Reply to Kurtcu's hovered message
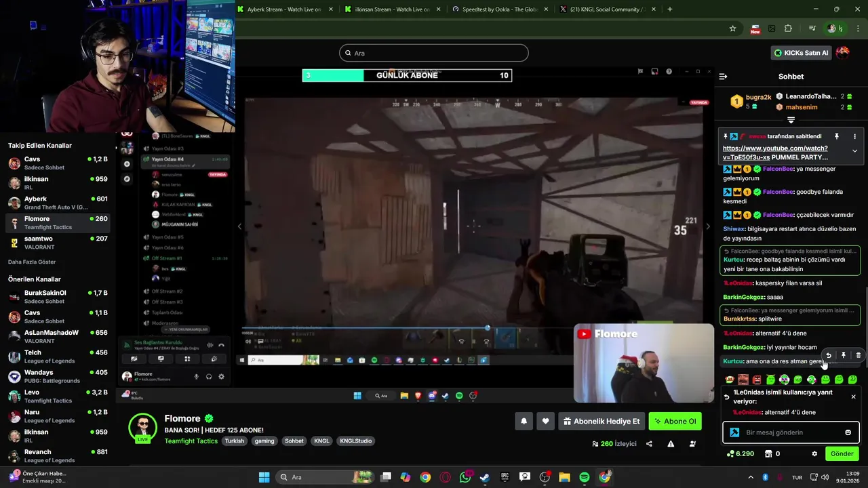Image resolution: width=868 pixels, height=488 pixels. 829,355
